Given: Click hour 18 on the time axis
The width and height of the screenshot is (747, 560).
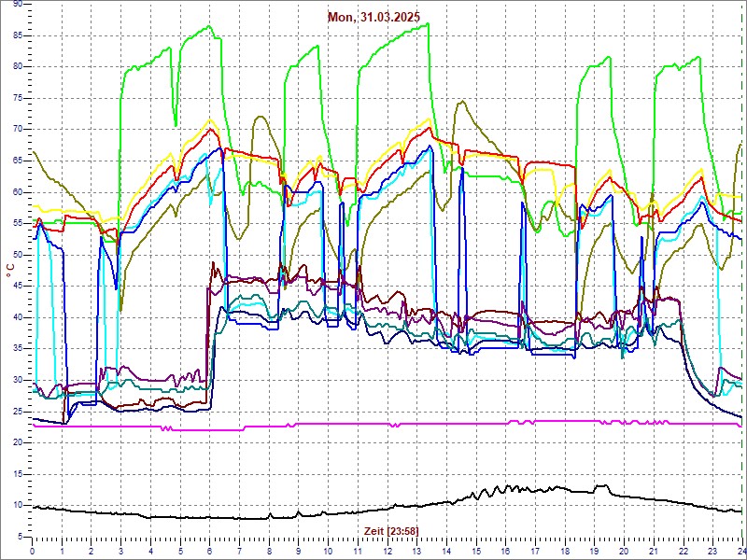Looking at the screenshot, I should (565, 551).
